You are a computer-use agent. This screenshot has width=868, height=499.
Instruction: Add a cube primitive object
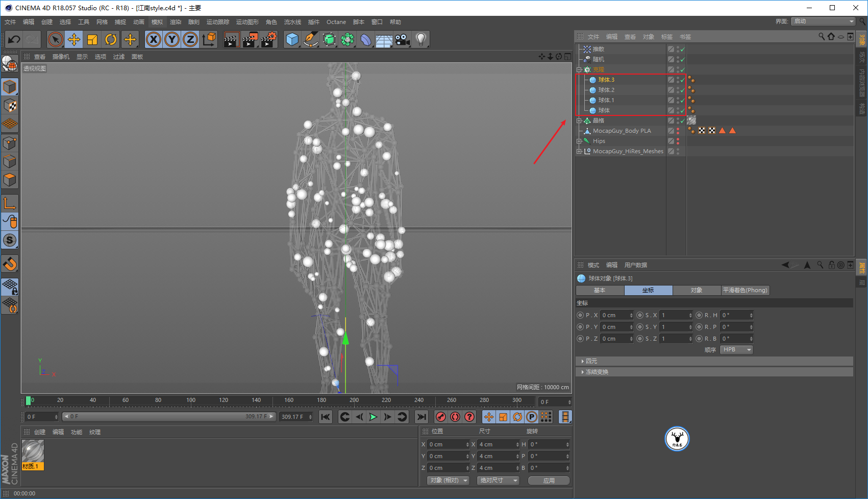click(292, 39)
